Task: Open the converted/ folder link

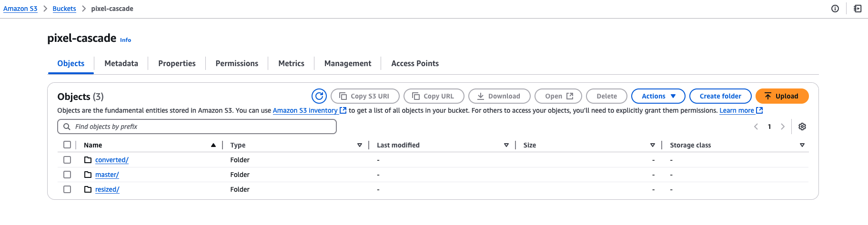Action: tap(112, 160)
